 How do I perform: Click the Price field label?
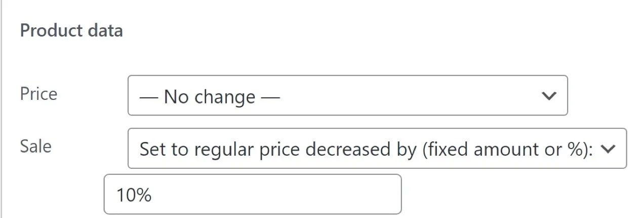38,94
